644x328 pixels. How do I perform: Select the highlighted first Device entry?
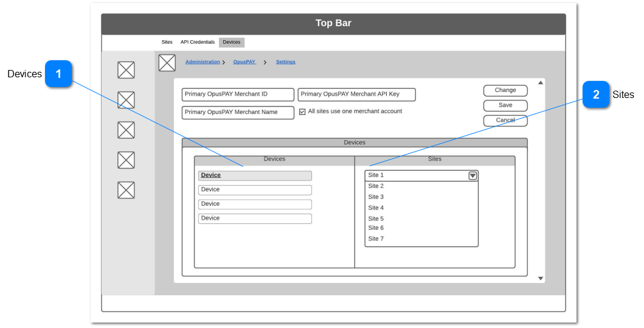click(254, 175)
